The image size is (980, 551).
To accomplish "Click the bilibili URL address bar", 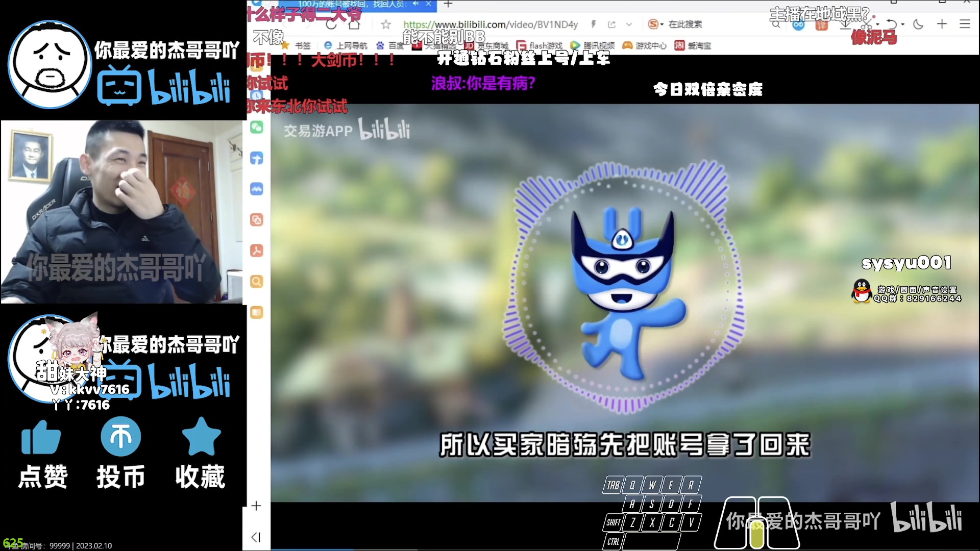I will coord(491,24).
